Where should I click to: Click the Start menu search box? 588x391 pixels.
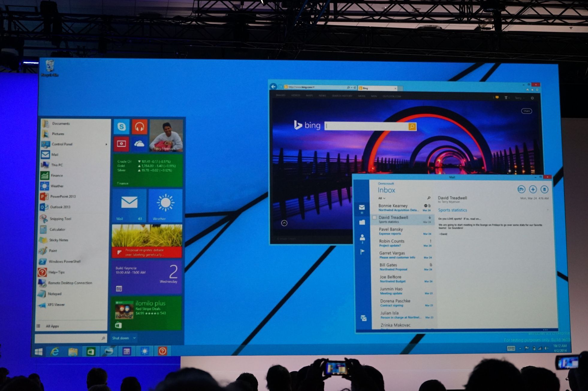(x=70, y=338)
